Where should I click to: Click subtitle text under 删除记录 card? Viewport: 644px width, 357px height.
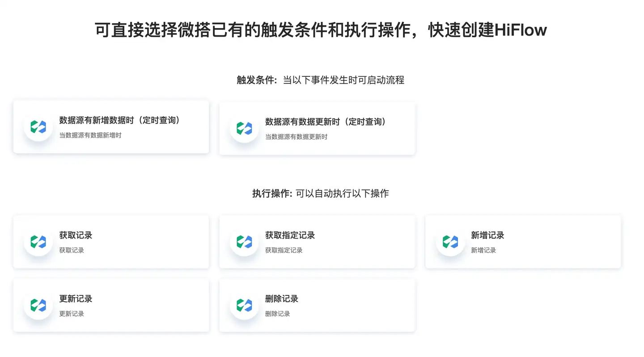coord(277,314)
